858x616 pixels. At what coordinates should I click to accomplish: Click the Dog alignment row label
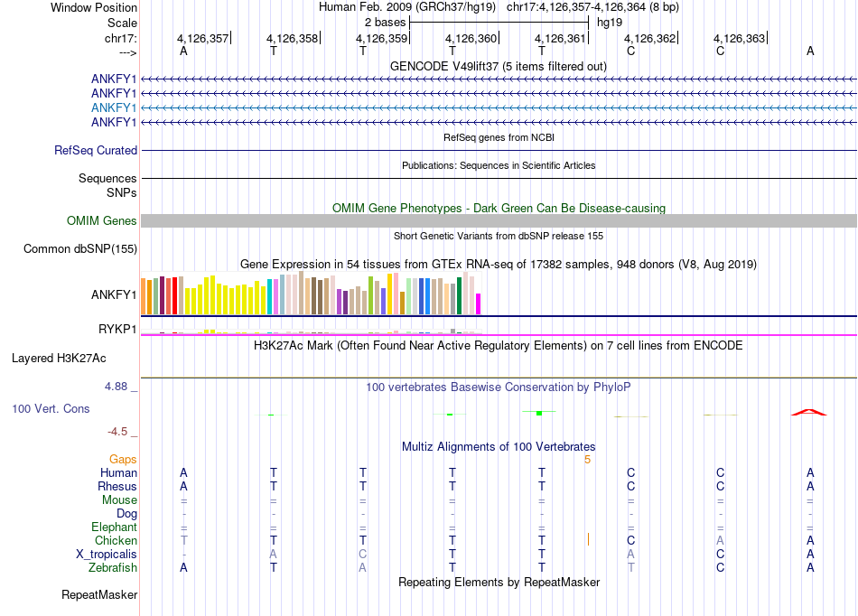pos(126,514)
